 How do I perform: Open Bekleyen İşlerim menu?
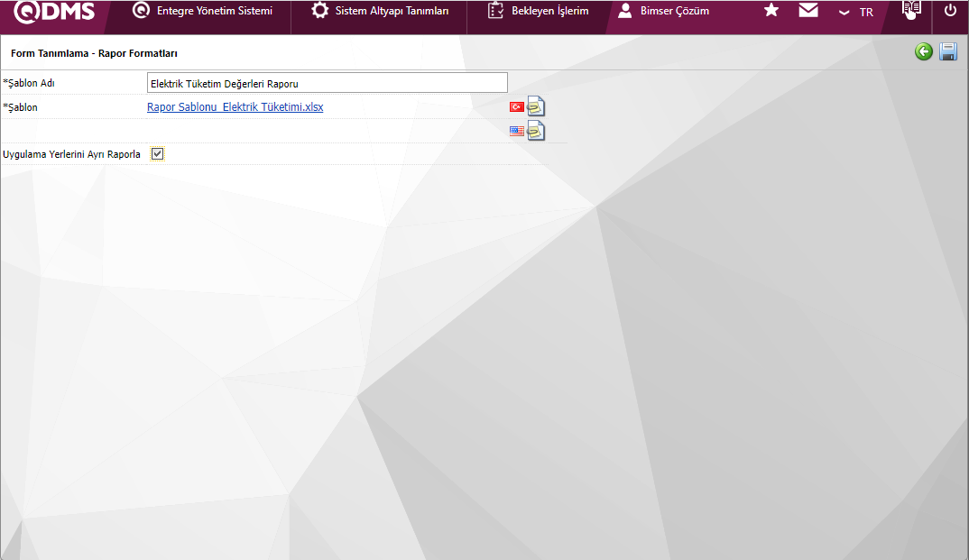[x=538, y=11]
